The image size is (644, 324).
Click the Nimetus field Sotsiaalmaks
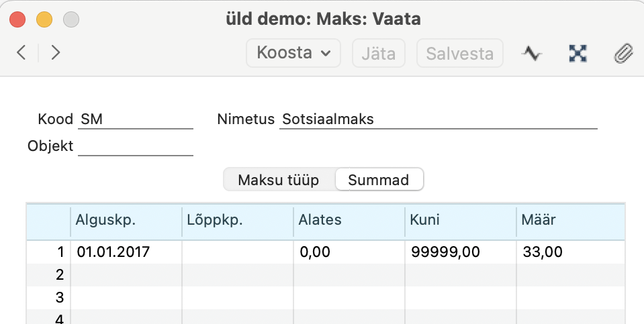coord(439,119)
